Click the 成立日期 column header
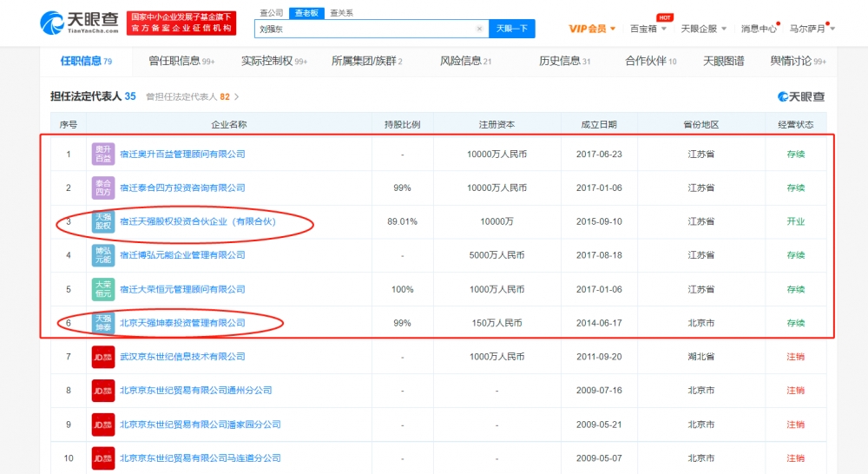 (x=599, y=125)
